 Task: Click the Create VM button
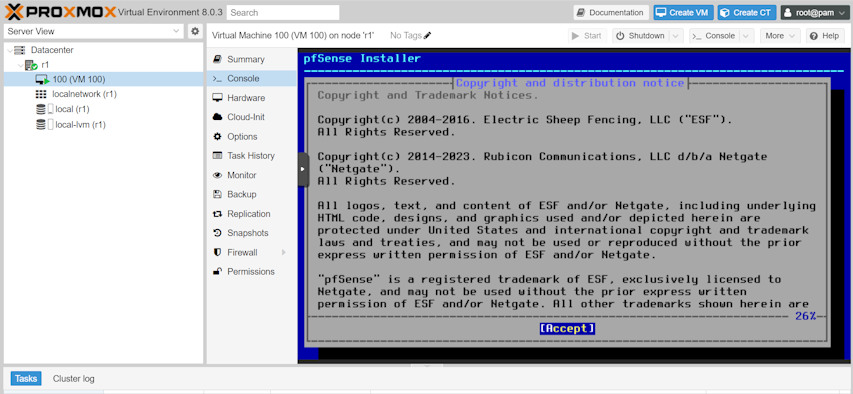point(684,12)
